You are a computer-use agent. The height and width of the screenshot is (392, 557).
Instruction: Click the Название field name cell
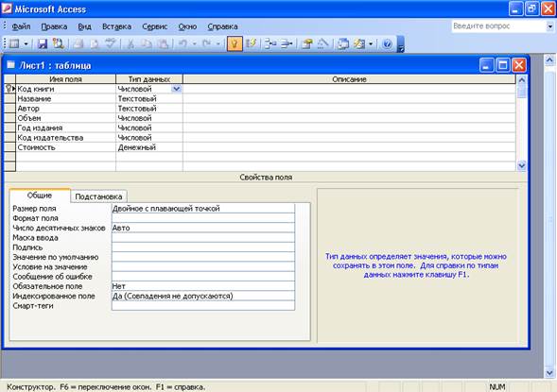coord(65,98)
